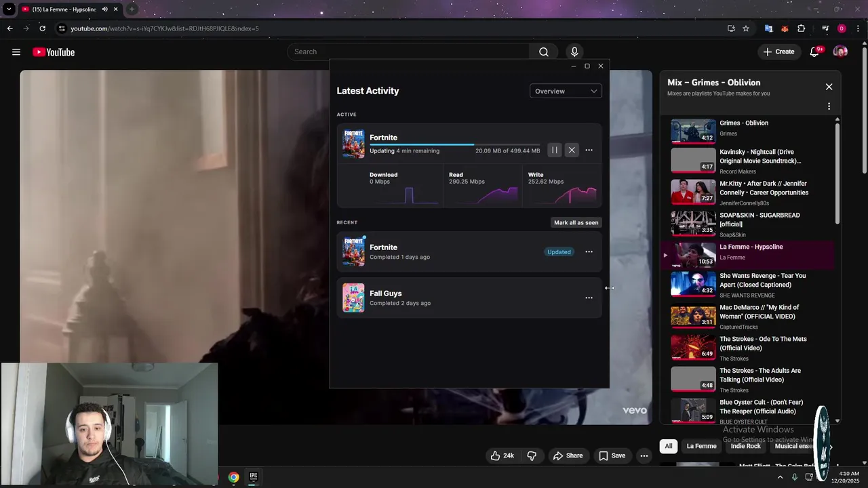Select She Wants Revenge - Tear You Apart

pos(749,285)
